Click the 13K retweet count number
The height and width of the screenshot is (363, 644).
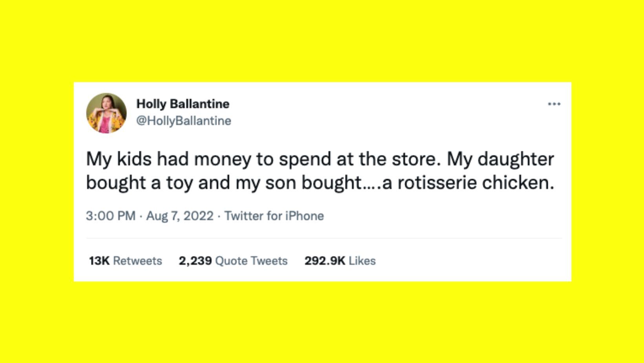click(99, 261)
